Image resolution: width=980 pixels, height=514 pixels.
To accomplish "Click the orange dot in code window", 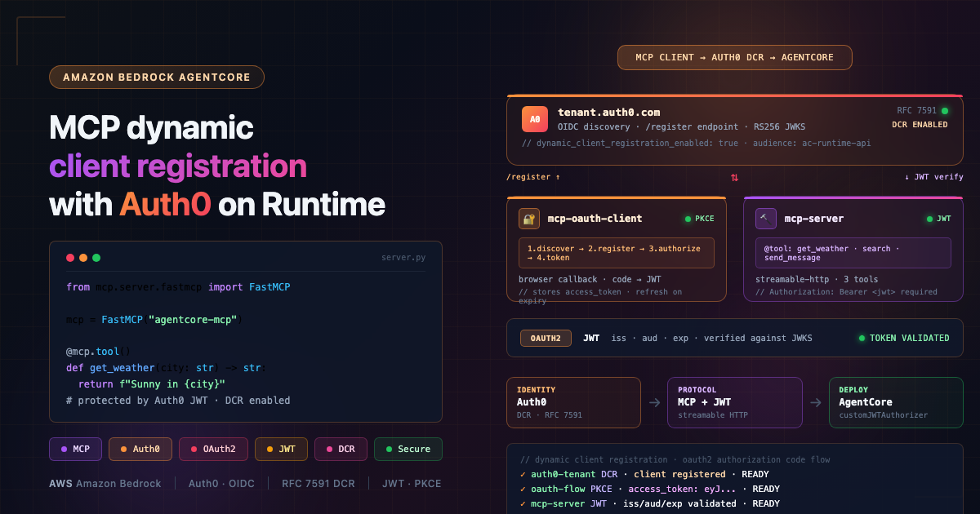I will point(83,258).
